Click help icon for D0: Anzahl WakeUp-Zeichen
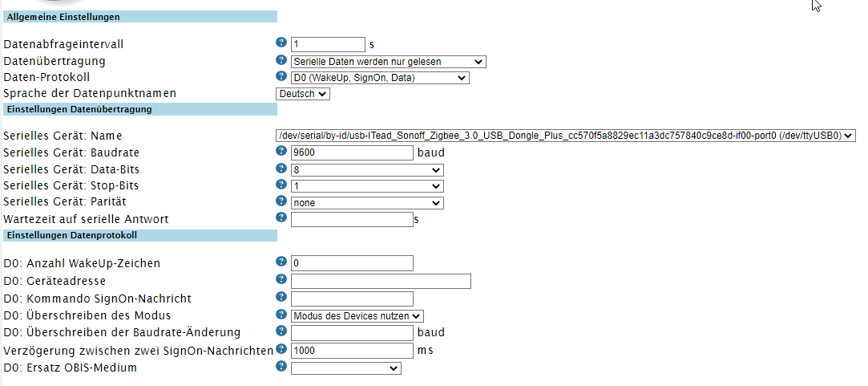The image size is (868, 386). [x=281, y=262]
